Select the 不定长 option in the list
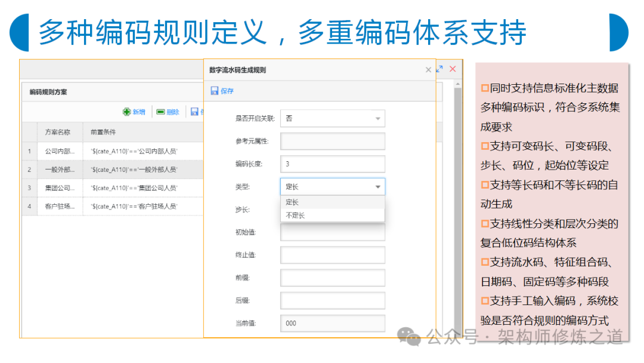This screenshot has height=363, width=644. 333,216
